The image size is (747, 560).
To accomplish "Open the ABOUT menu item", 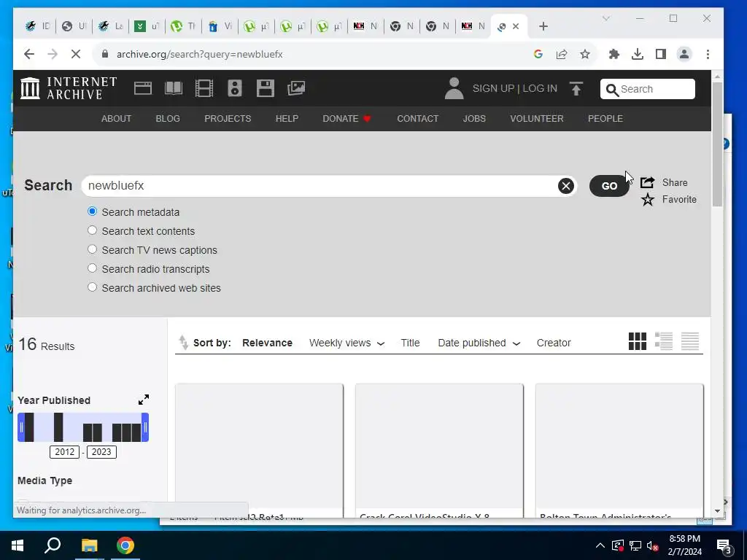I will (116, 119).
